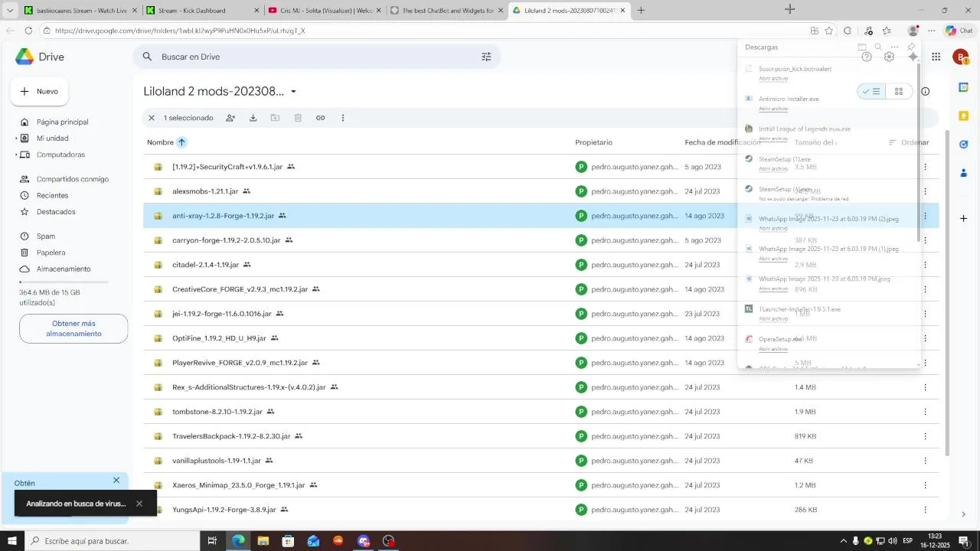Open Spam in sidebar
Viewport: 980px width, 551px height.
(x=46, y=236)
